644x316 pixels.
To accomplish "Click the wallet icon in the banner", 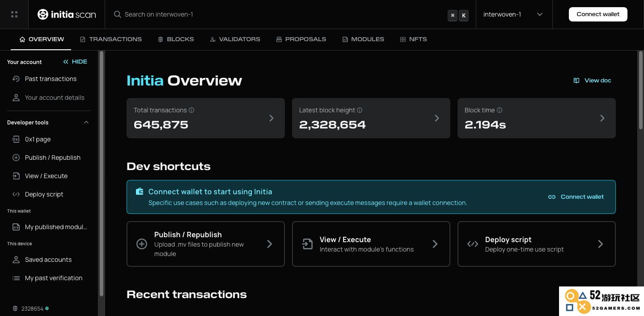I will click(140, 192).
